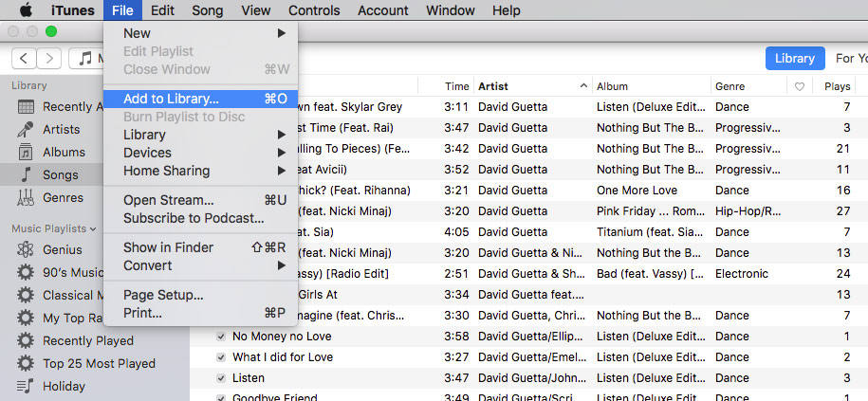Click the Titanium (feat. Sia... album cell
Screen dimensions: 868x401
(x=650, y=232)
